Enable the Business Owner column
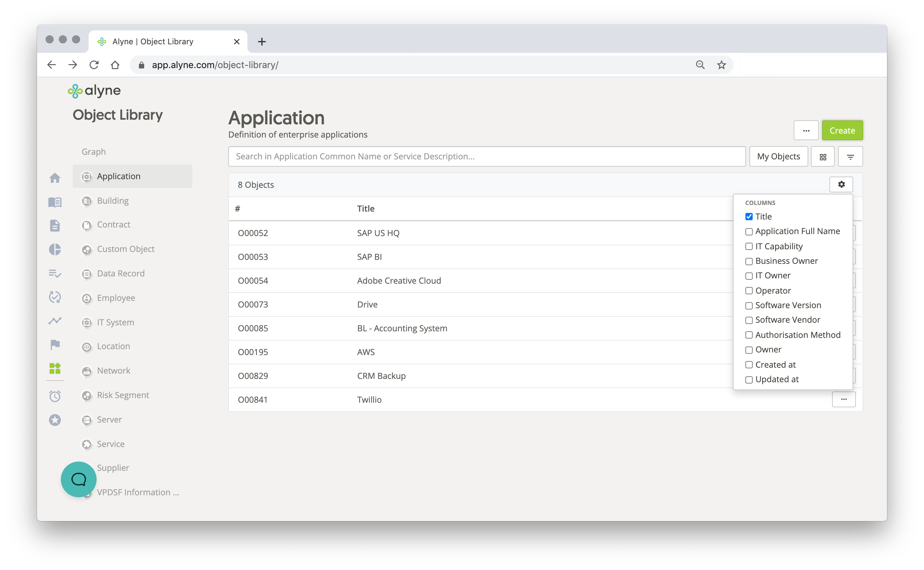This screenshot has width=924, height=570. coord(749,261)
